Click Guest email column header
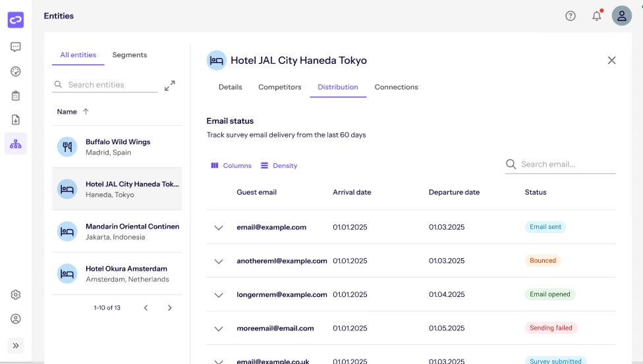643x364 pixels. 256,192
